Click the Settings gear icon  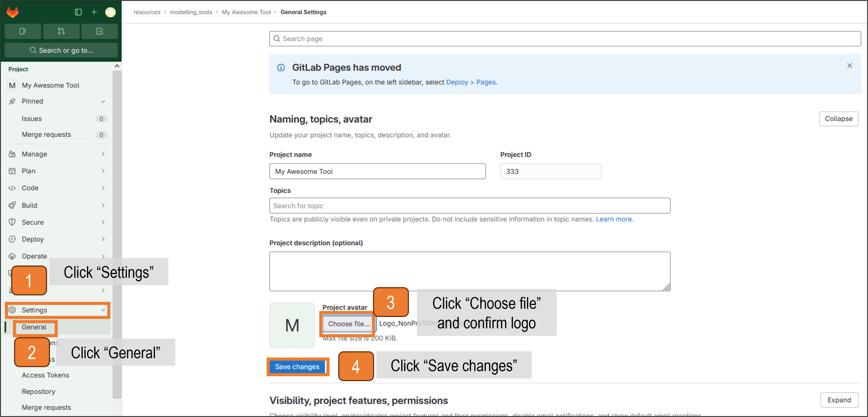tap(12, 310)
